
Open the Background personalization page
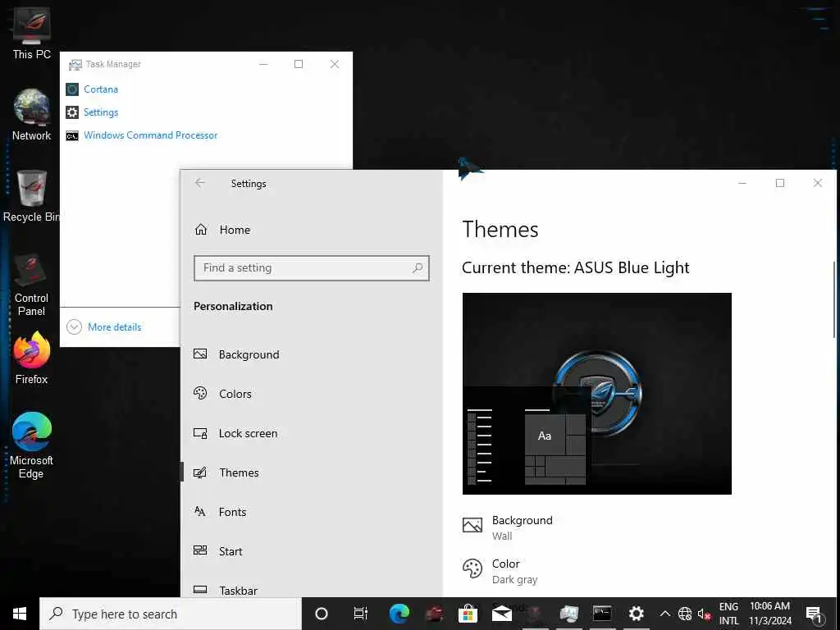coord(249,354)
